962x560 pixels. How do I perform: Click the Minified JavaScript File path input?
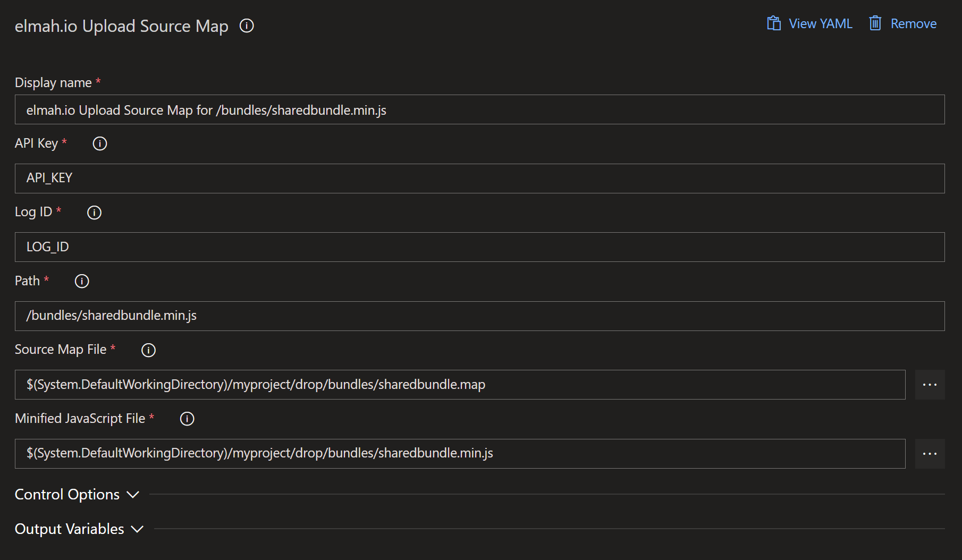tap(460, 454)
